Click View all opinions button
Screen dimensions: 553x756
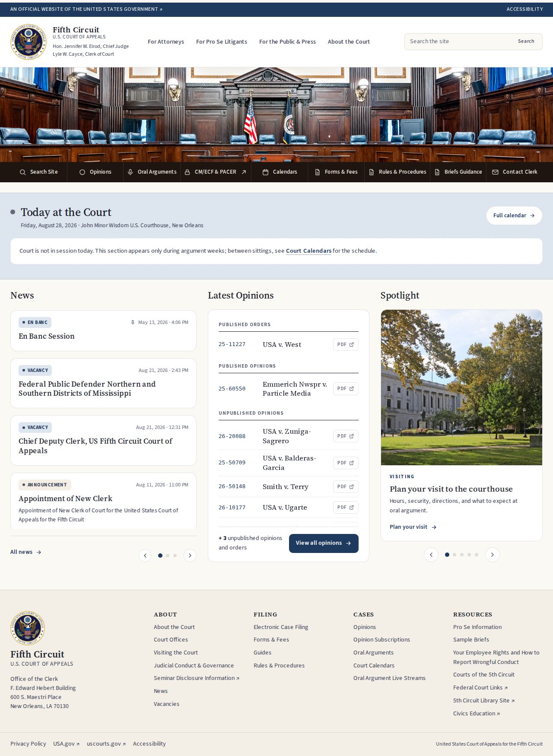(324, 543)
